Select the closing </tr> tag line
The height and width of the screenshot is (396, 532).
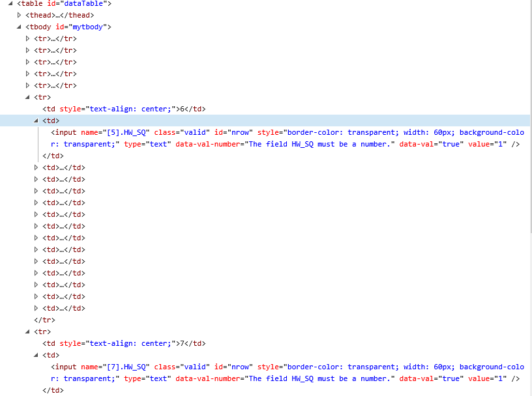pyautogui.click(x=44, y=320)
